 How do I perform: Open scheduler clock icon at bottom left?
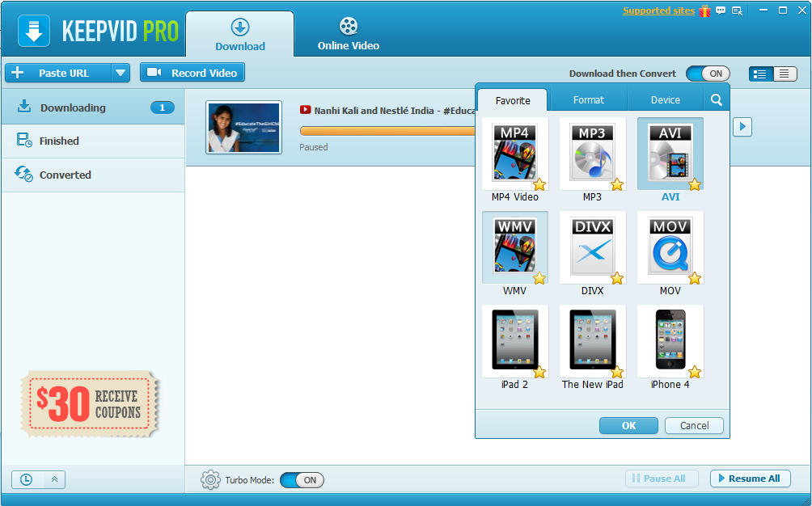tap(26, 479)
